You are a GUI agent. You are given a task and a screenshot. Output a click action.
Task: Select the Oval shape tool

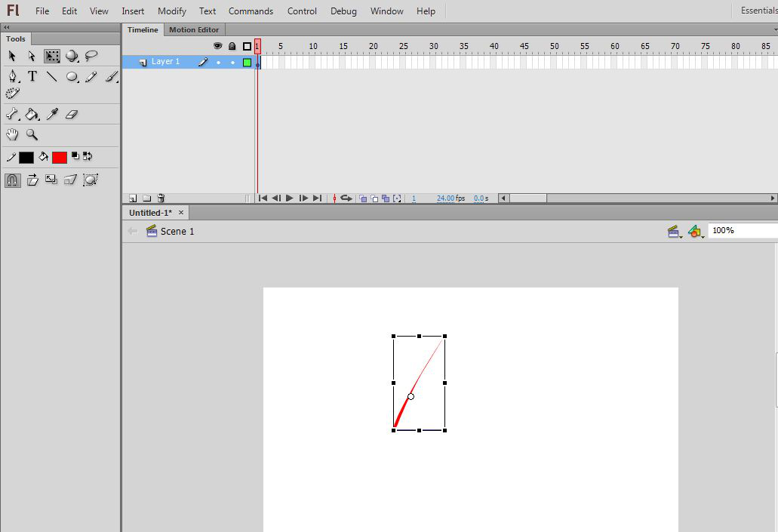[x=72, y=76]
